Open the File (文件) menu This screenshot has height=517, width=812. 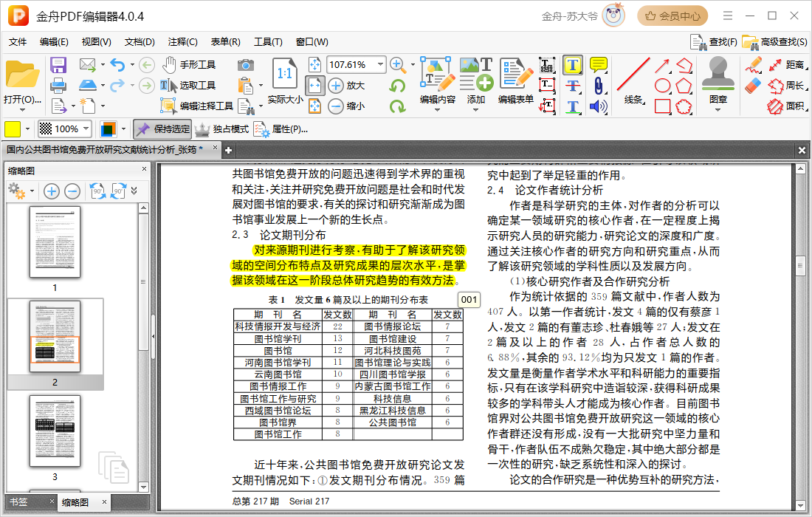[18, 42]
